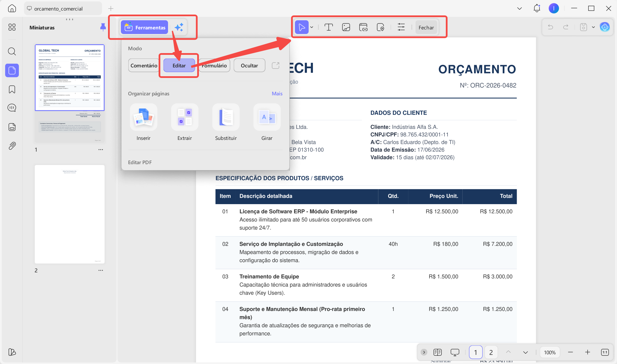Image resolution: width=617 pixels, height=364 pixels.
Task: Open the layers icon at sidebar bottom
Action: (12, 352)
